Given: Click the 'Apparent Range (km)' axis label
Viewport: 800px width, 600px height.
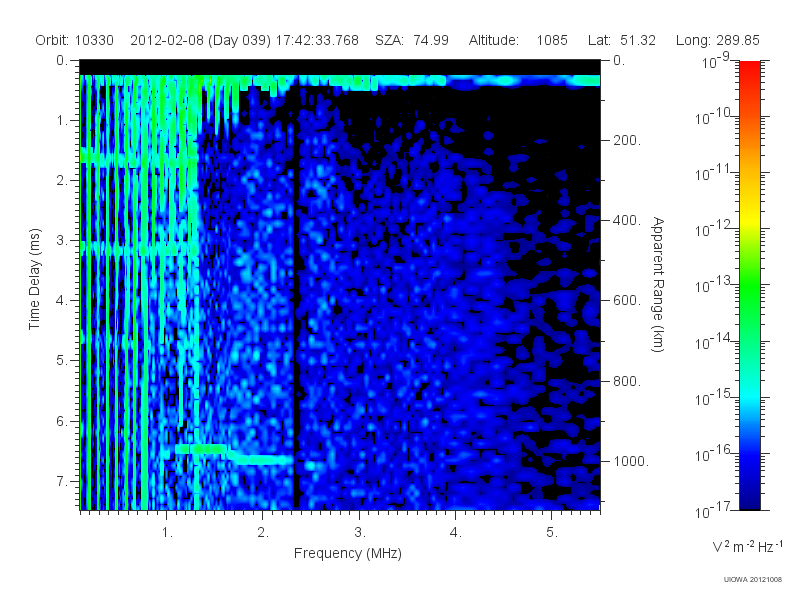Looking at the screenshot, I should click(x=658, y=284).
